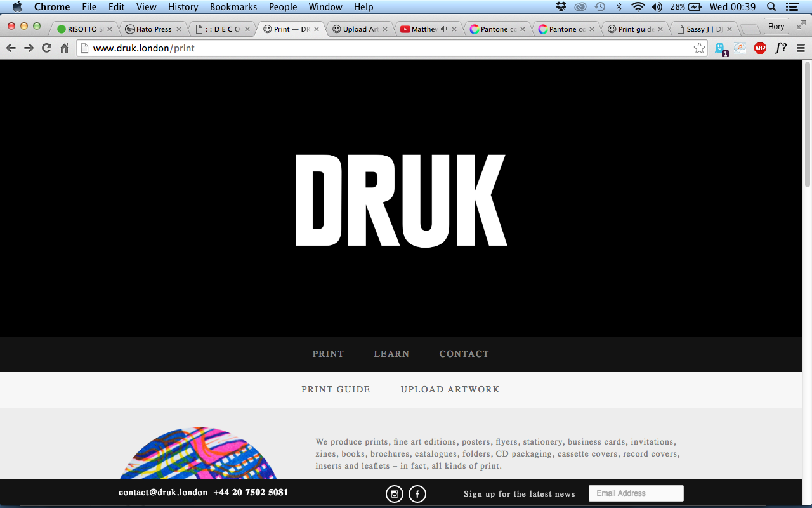Screen dimensions: 812x508
Task: Open the Wi-Fi status menu
Action: 638,7
